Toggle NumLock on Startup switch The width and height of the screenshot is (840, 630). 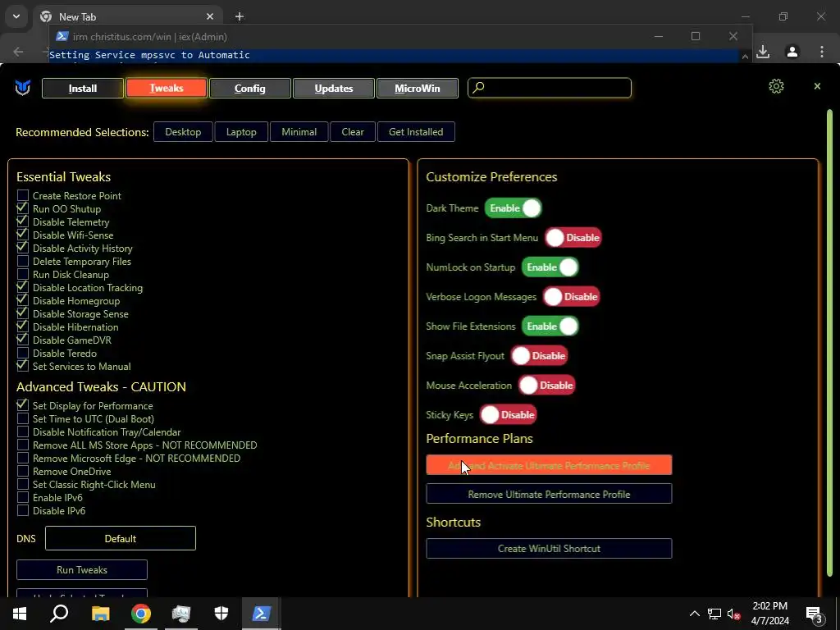pos(550,267)
